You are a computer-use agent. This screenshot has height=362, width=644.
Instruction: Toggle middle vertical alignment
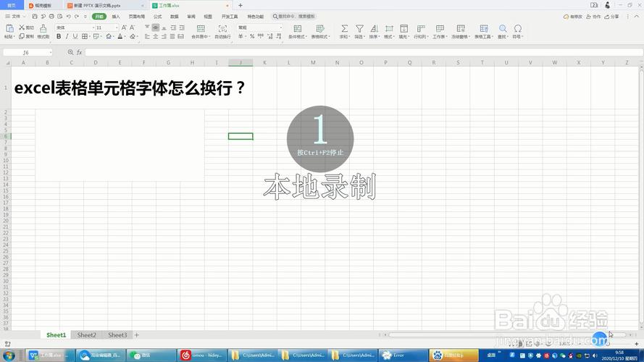click(156, 28)
